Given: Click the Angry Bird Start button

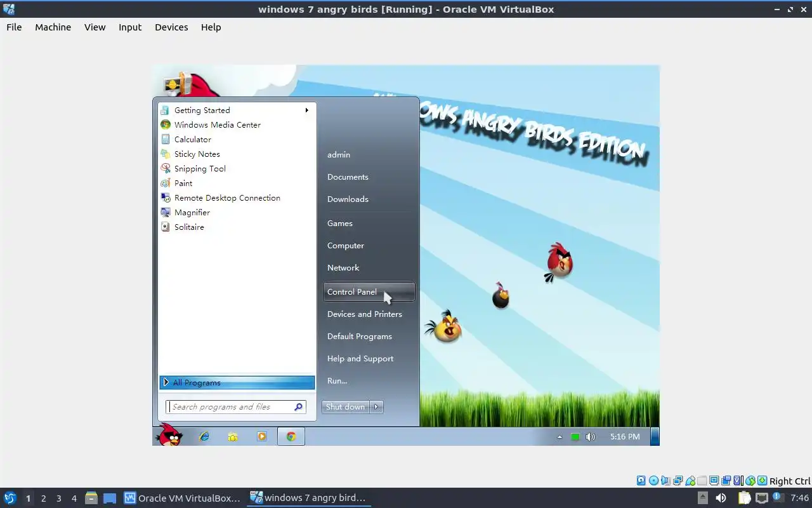Looking at the screenshot, I should click(x=169, y=435).
